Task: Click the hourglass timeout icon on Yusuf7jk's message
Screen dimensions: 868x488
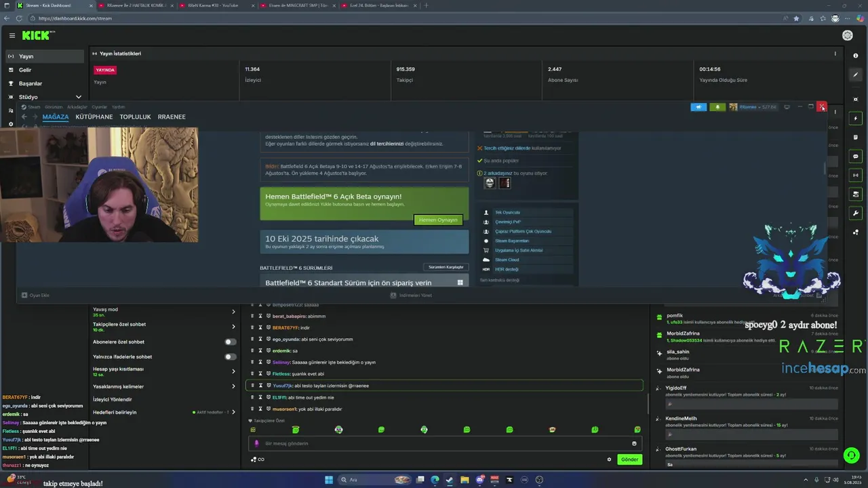Action: 260,386
